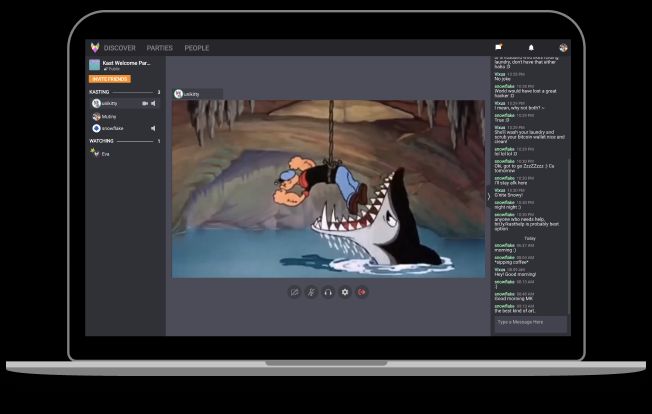Click the chat panel scrollbar
This screenshot has width=652, height=414.
coord(569,236)
